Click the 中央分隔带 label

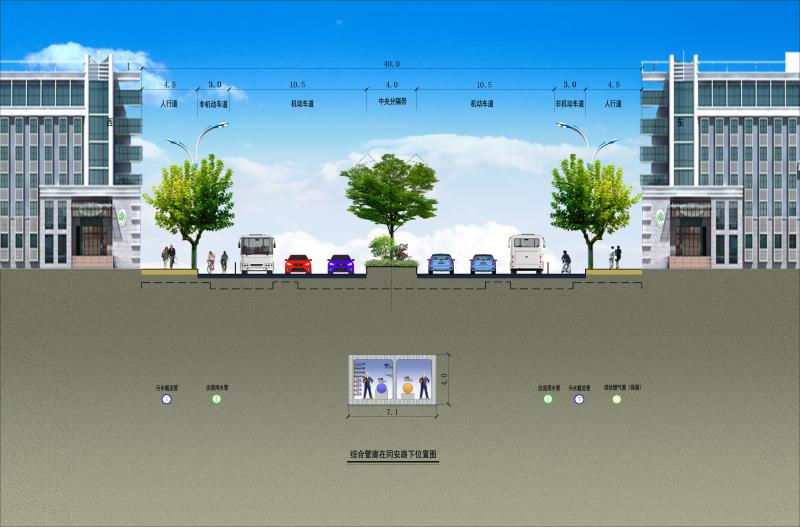(390, 101)
